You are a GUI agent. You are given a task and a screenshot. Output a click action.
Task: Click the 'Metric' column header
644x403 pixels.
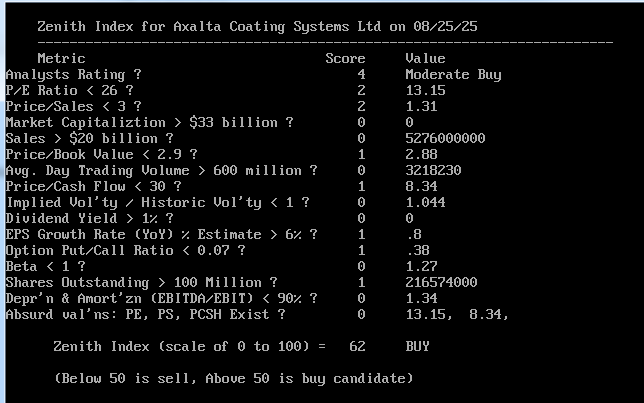61,58
